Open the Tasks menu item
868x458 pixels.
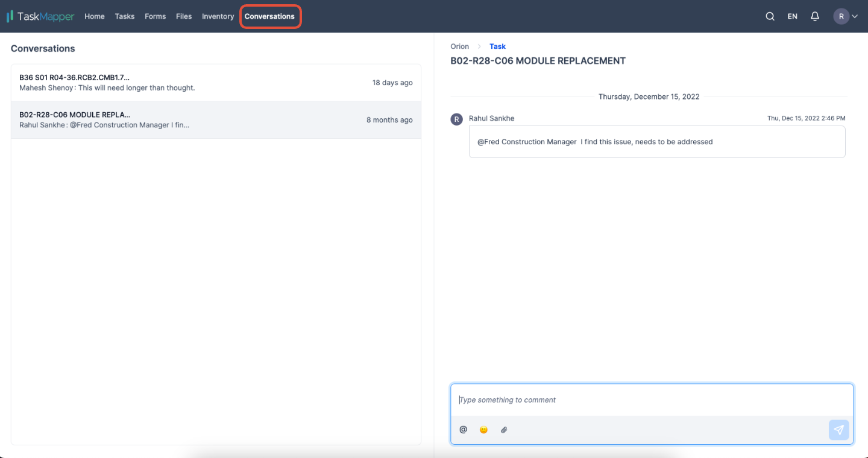pyautogui.click(x=125, y=16)
